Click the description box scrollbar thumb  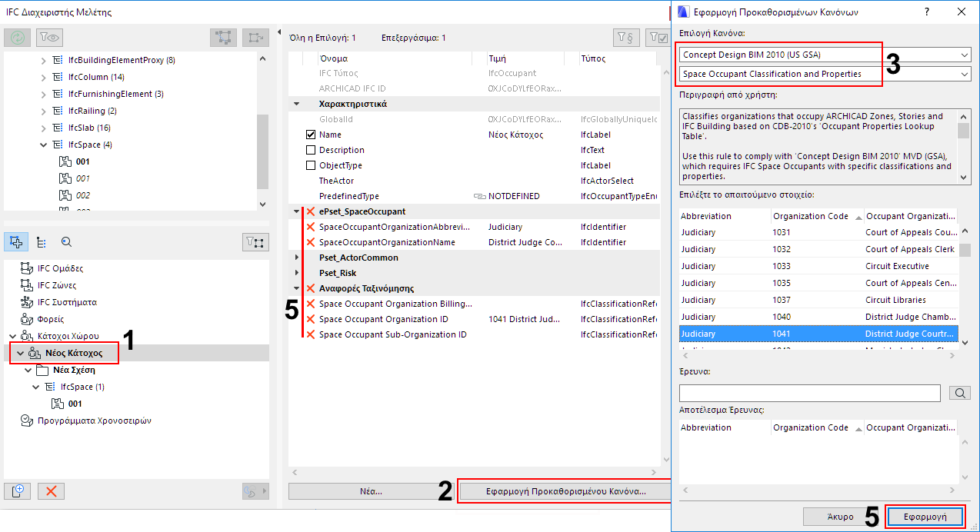tap(964, 131)
